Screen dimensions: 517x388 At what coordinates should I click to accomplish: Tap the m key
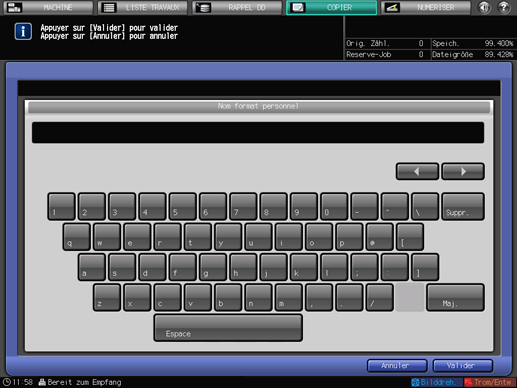(x=289, y=297)
